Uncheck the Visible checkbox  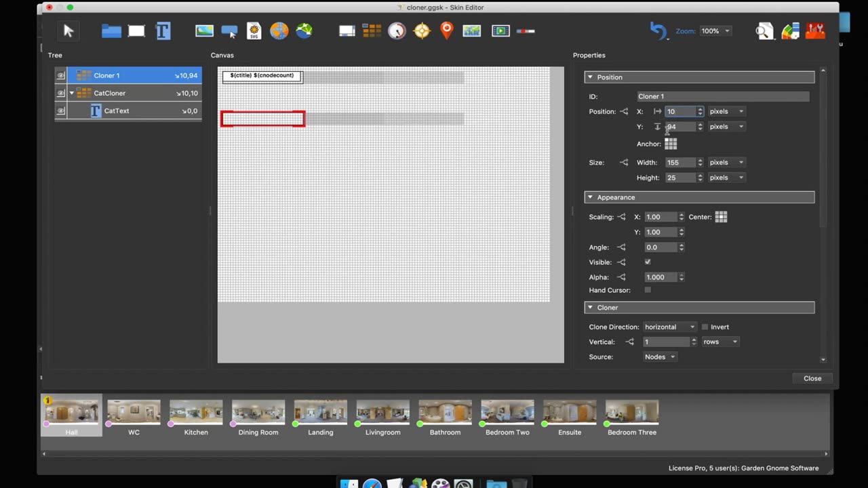tap(648, 262)
